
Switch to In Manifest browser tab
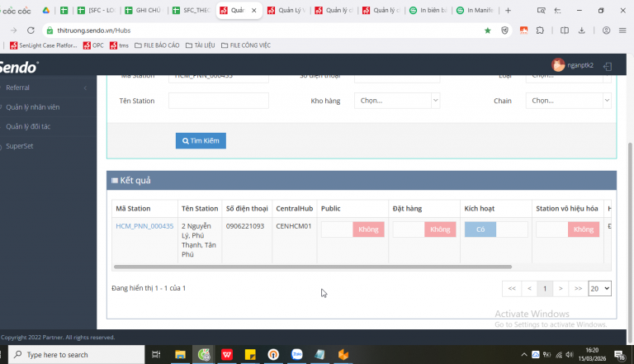476,11
